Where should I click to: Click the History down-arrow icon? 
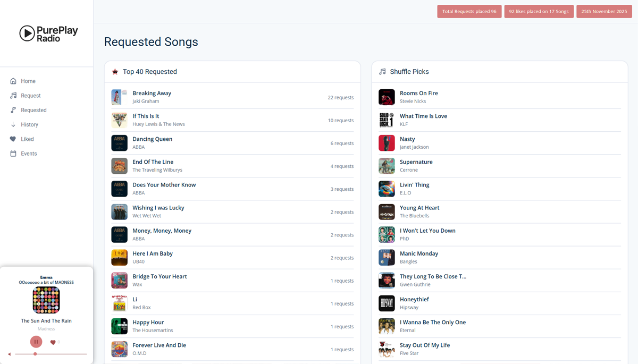pos(13,124)
